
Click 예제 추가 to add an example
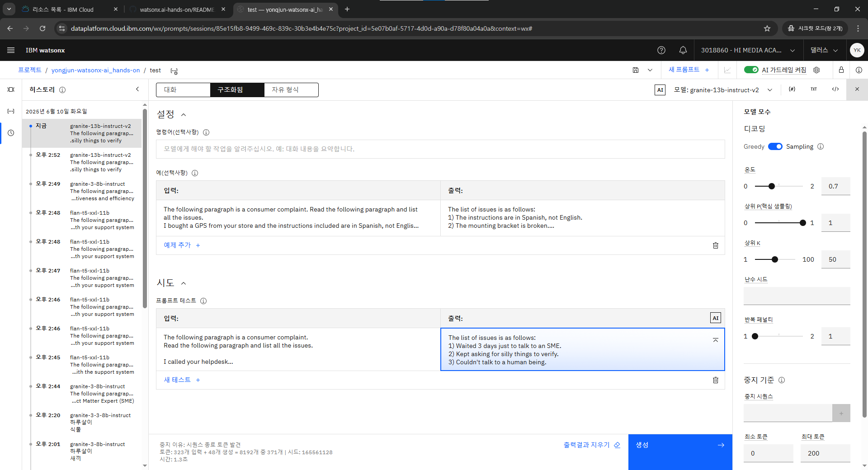pos(182,245)
